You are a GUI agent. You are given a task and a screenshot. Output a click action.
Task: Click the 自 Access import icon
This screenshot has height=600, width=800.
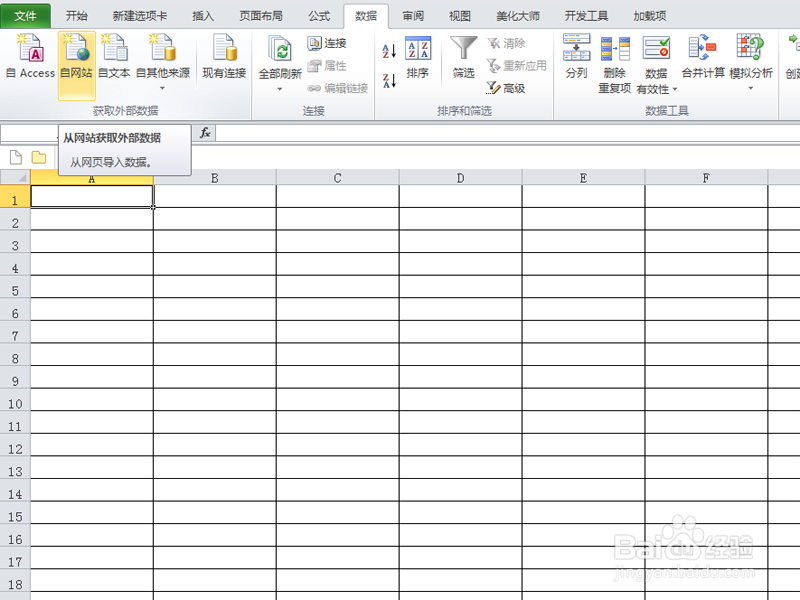[x=30, y=56]
